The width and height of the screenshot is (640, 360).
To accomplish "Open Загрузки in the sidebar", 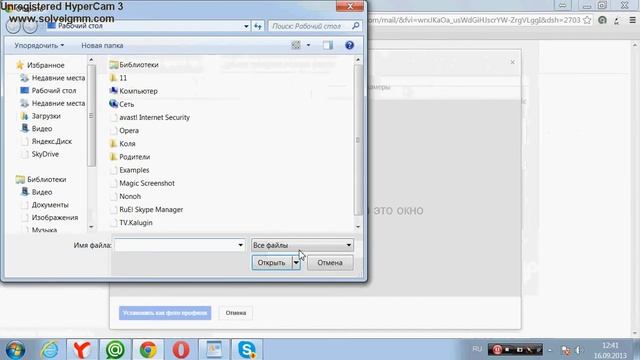I will (x=46, y=116).
